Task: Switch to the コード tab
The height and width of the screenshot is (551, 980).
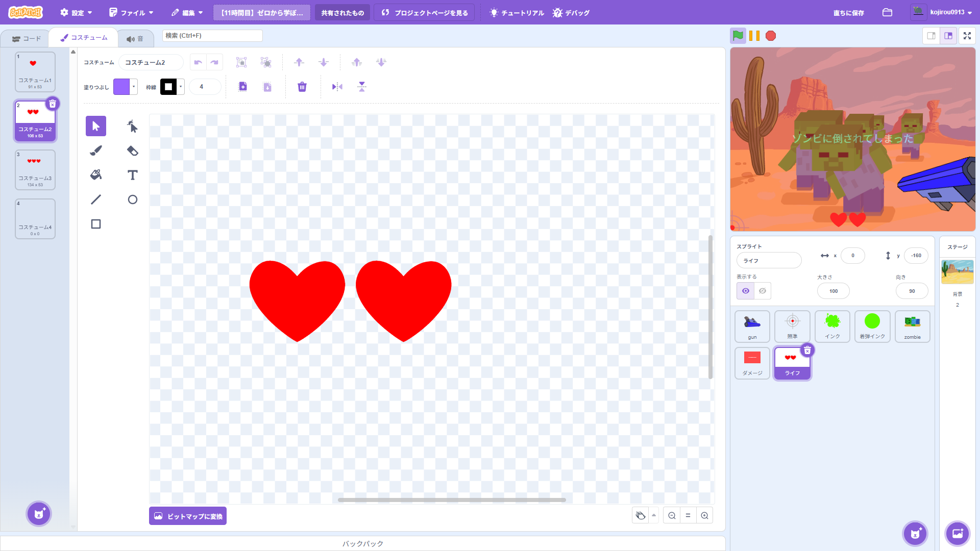Action: pos(26,38)
